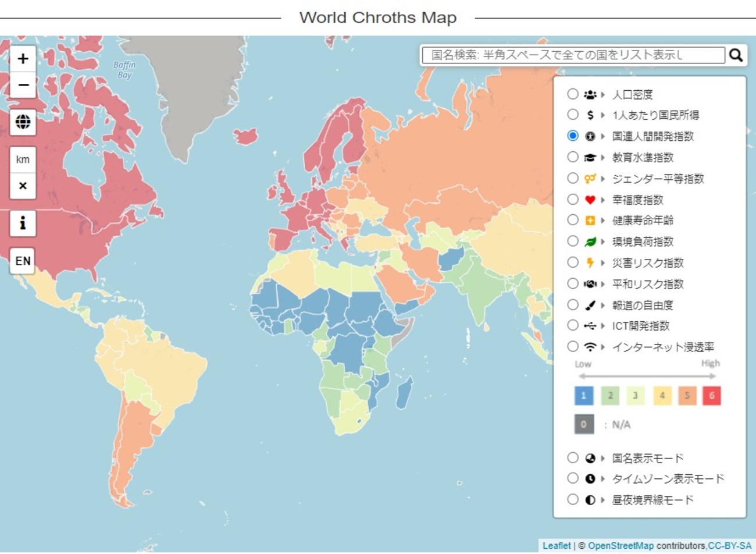Screen dimensions: 756x554
Task: Focus the 国名検索 country search field
Action: 573,55
